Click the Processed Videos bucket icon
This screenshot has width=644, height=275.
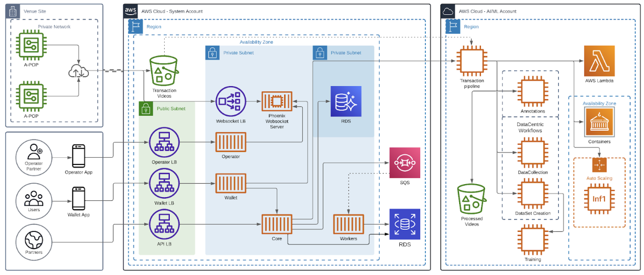pos(472,199)
